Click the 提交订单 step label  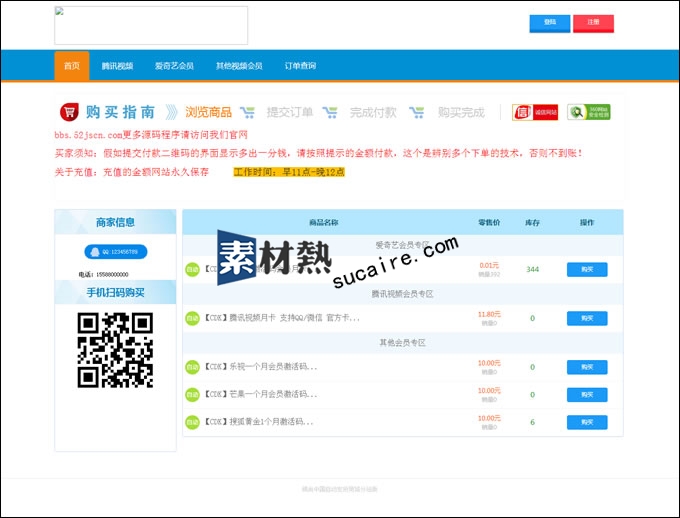290,112
